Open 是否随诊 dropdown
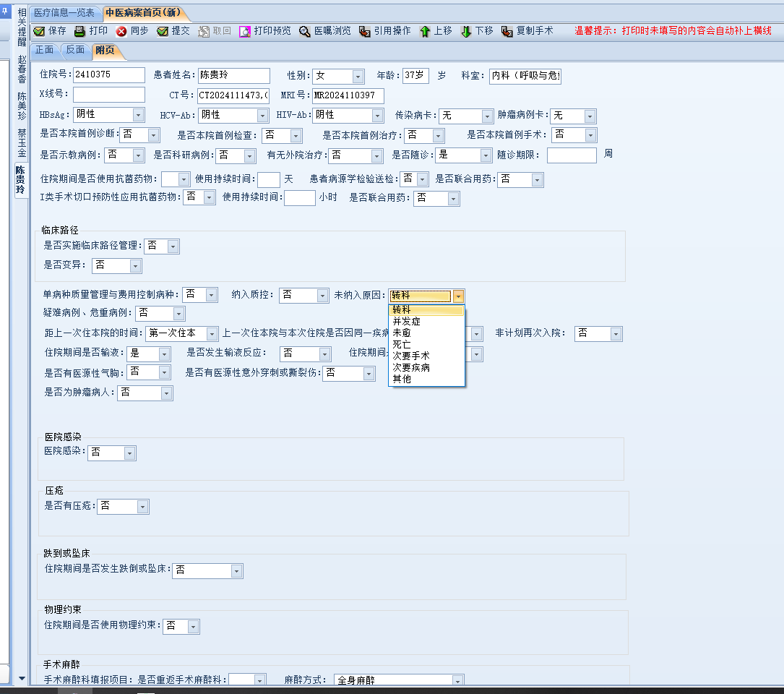Screen dimensions: 784x694 point(486,155)
